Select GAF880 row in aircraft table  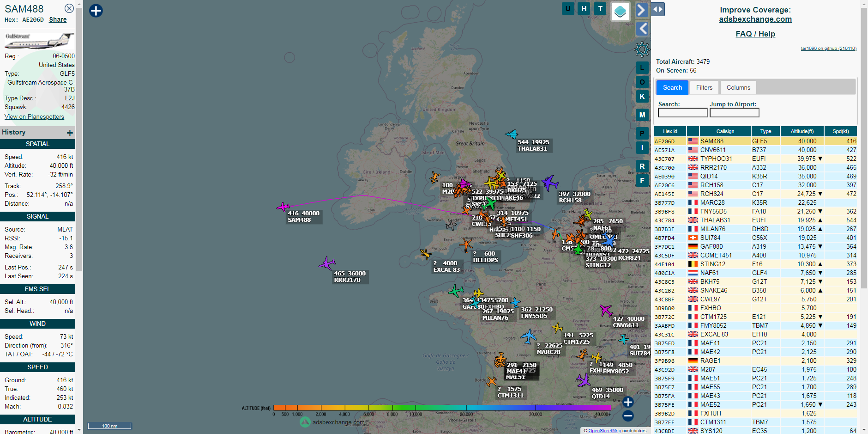pos(755,246)
